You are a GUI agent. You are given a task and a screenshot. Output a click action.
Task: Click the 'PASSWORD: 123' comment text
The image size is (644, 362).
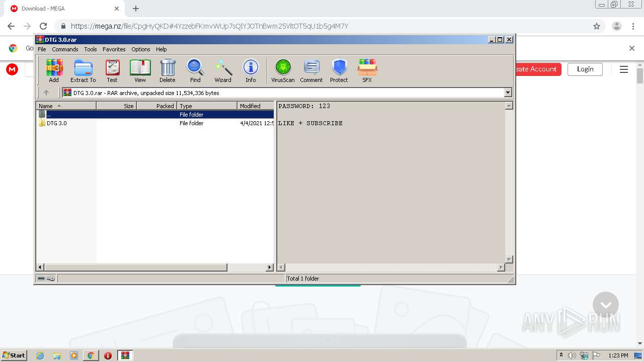pyautogui.click(x=304, y=106)
